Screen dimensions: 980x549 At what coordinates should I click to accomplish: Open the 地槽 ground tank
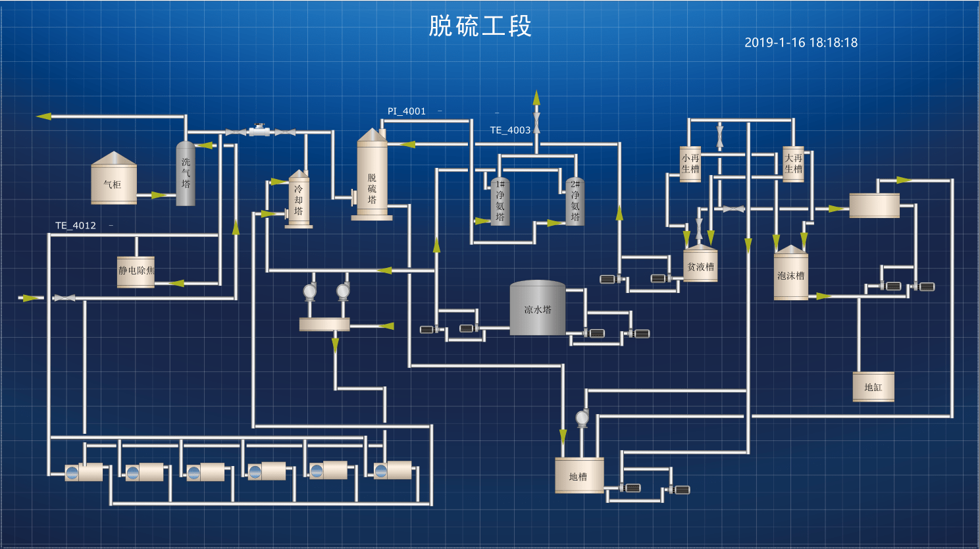click(579, 475)
